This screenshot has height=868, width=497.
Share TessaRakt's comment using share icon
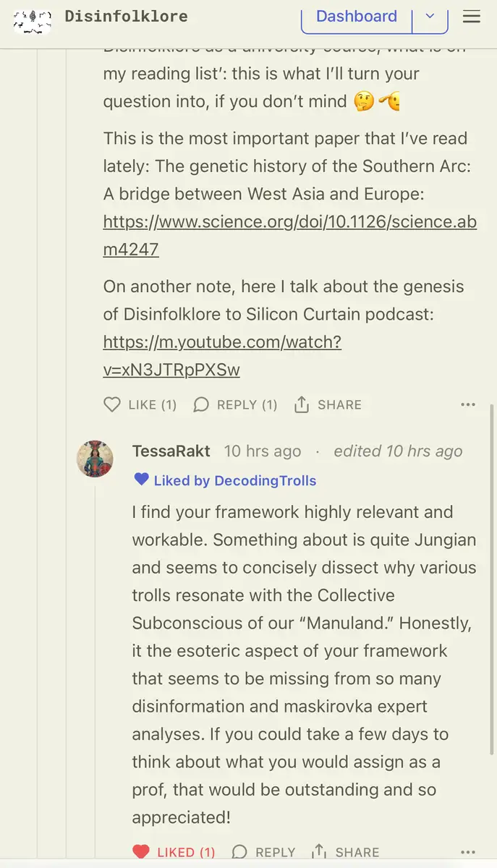click(318, 851)
